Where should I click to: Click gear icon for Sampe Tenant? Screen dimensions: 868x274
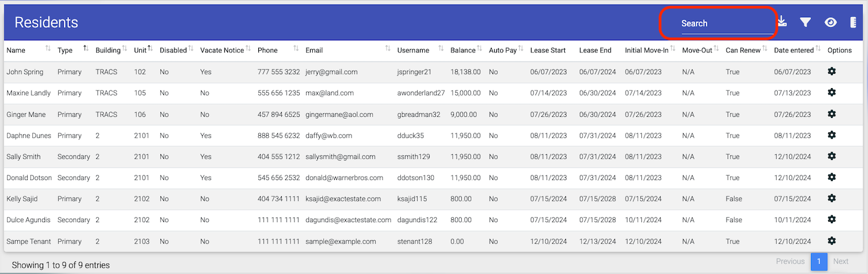[x=831, y=241]
